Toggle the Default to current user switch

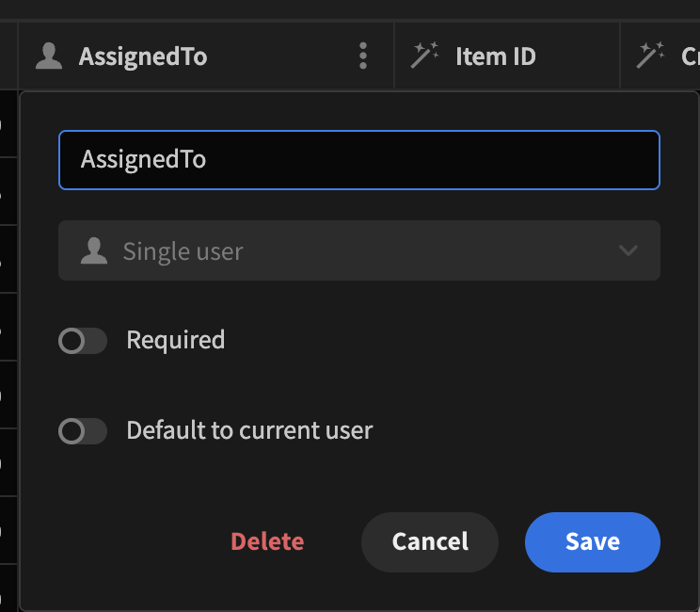pyautogui.click(x=83, y=431)
